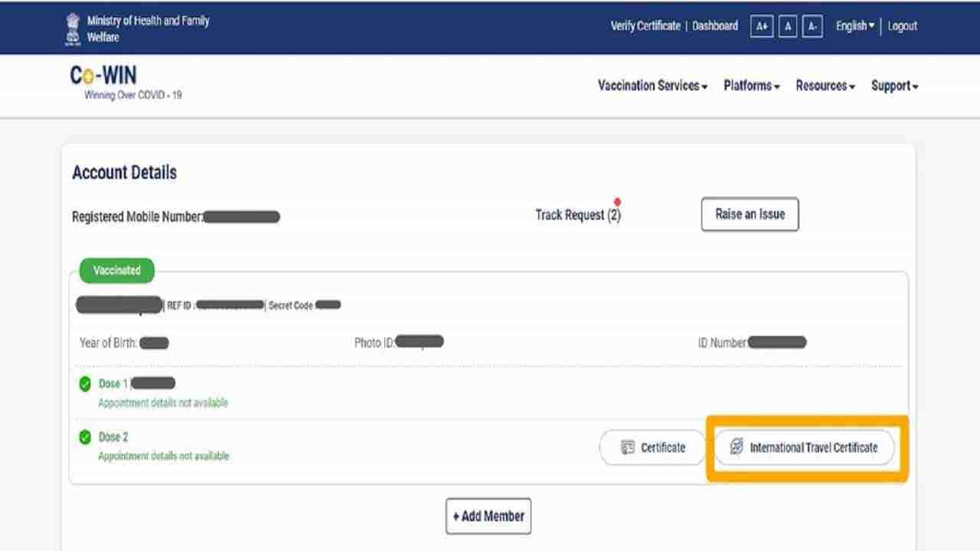This screenshot has height=551, width=980.
Task: Click the Dose 2 green checkmark icon
Action: click(x=85, y=438)
